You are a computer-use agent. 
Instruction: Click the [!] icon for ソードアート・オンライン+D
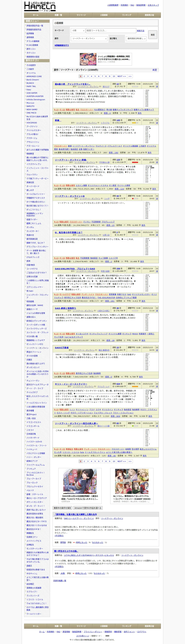tap(157, 196)
